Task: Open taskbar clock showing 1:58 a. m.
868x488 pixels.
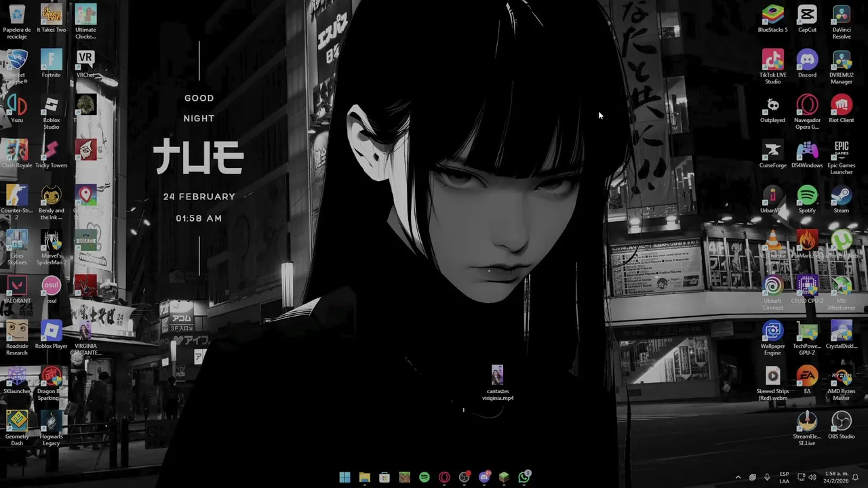Action: click(x=835, y=477)
